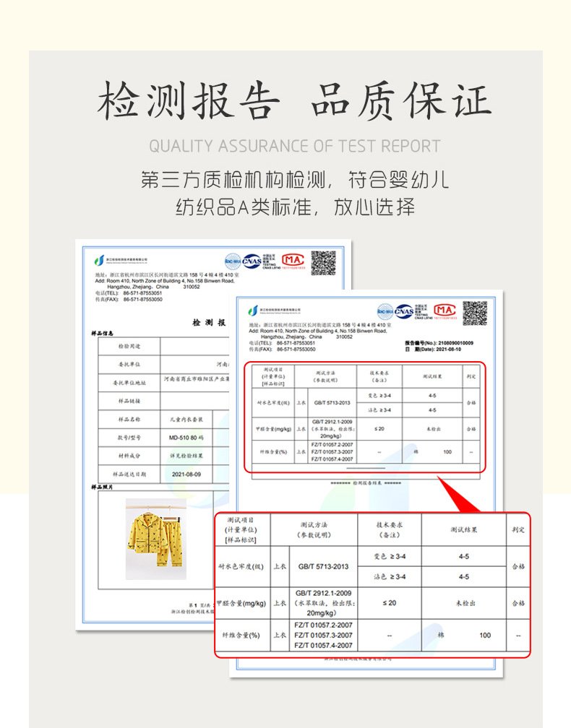Image resolution: width=571 pixels, height=728 pixels.
Task: Click the report number 2108090010009
Action: pos(455,343)
